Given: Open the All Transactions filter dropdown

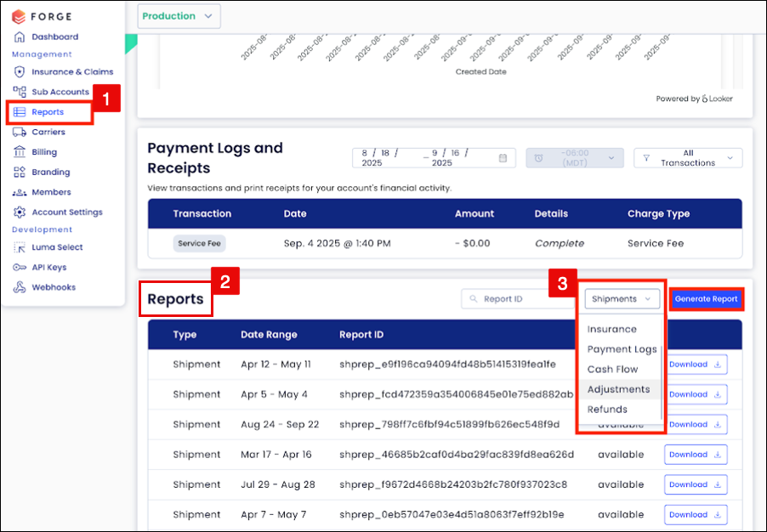Looking at the screenshot, I should point(688,158).
